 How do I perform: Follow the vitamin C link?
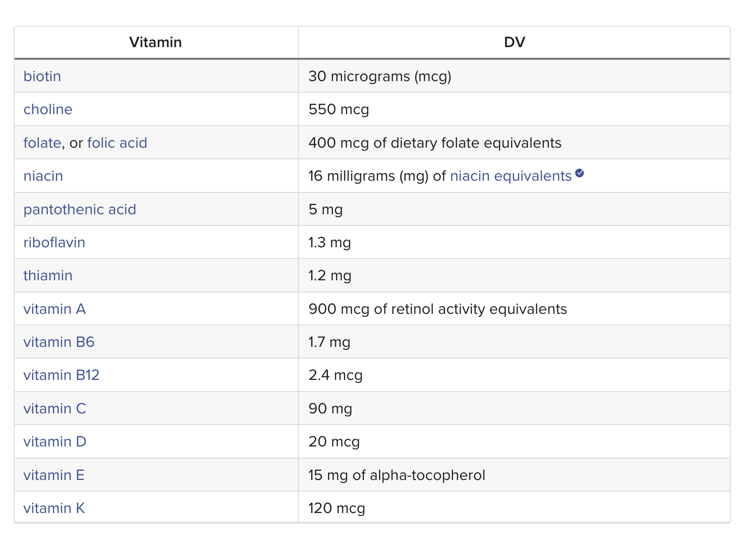tap(55, 409)
